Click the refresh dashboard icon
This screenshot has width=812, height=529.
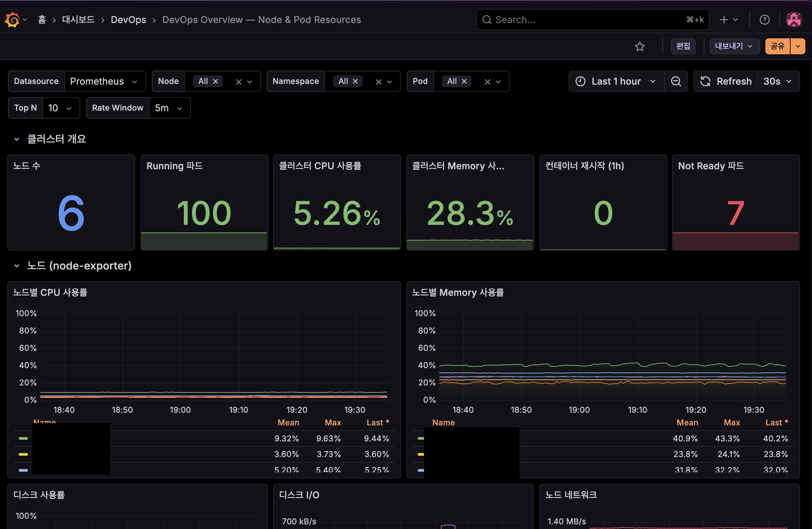click(705, 81)
